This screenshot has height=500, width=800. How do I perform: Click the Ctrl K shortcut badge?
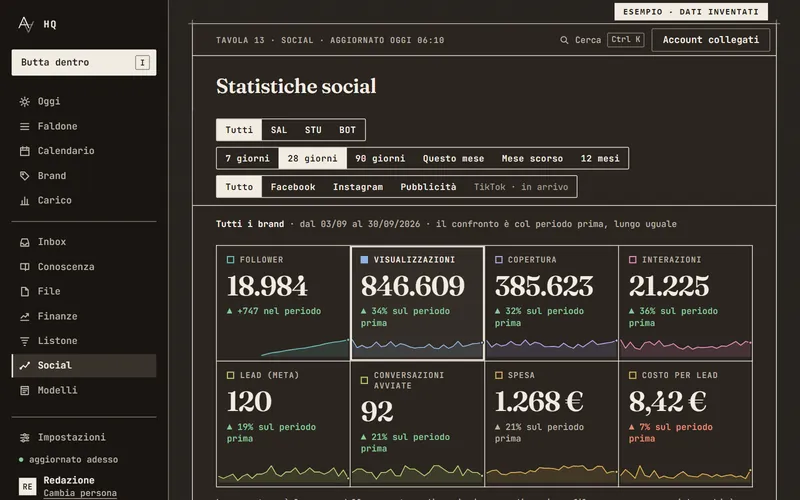626,40
